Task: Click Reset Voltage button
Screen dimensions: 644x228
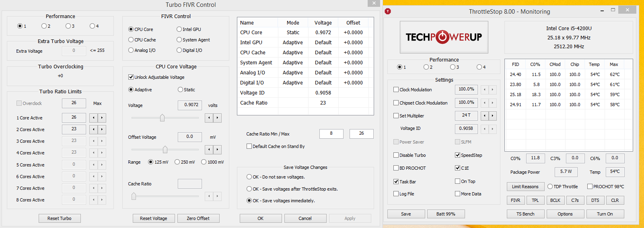Action: coord(154,218)
